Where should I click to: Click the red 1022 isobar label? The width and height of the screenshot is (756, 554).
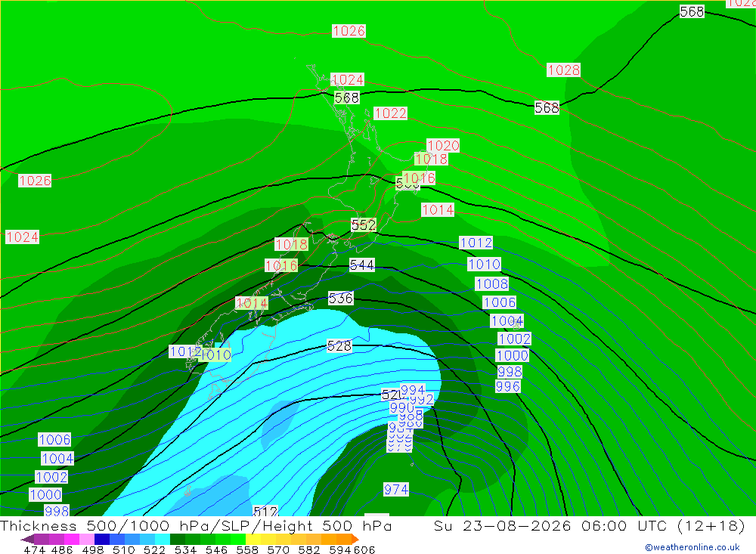point(391,113)
